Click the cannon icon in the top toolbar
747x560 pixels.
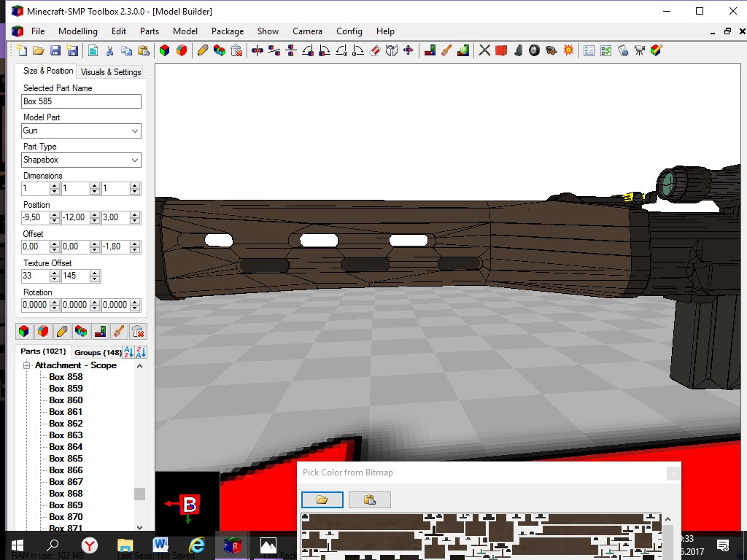(551, 50)
